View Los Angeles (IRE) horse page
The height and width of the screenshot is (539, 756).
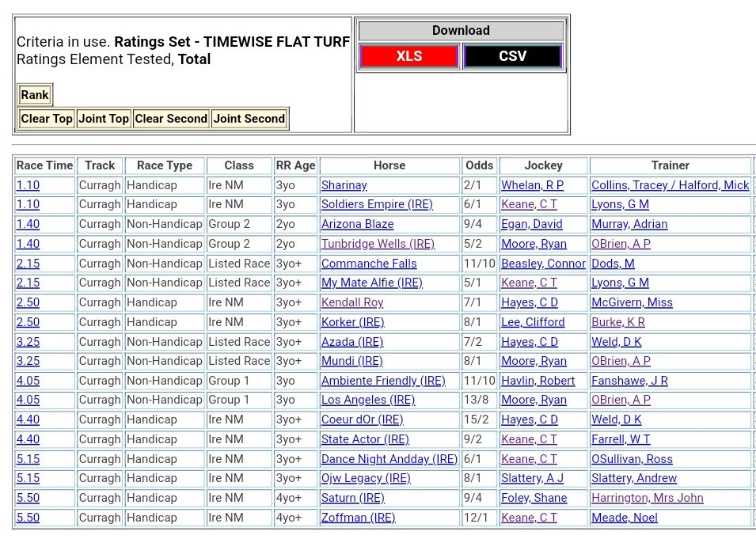367,400
